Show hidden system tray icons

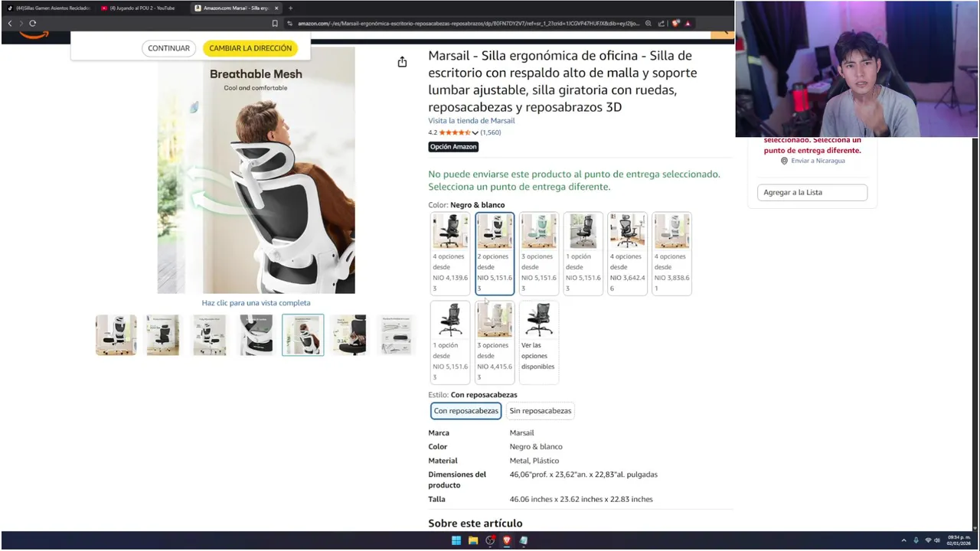(x=903, y=540)
